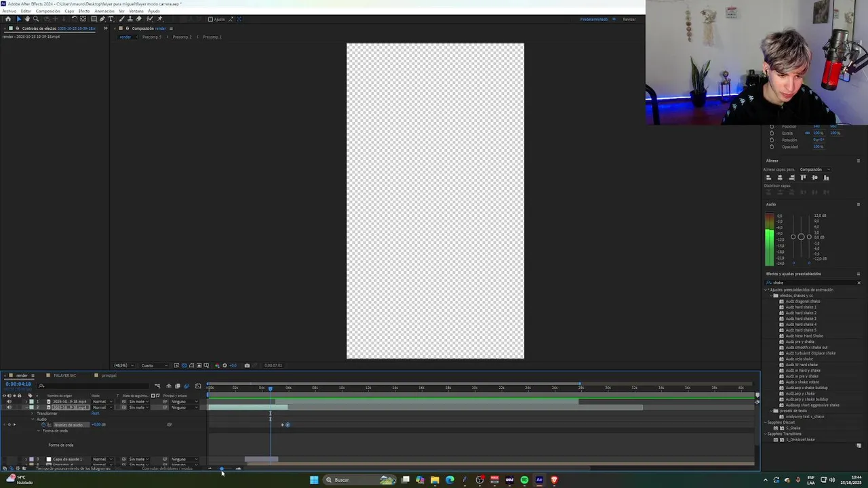Image resolution: width=868 pixels, height=488 pixels.
Task: Open File Explorer in the taskbar
Action: pos(435,480)
